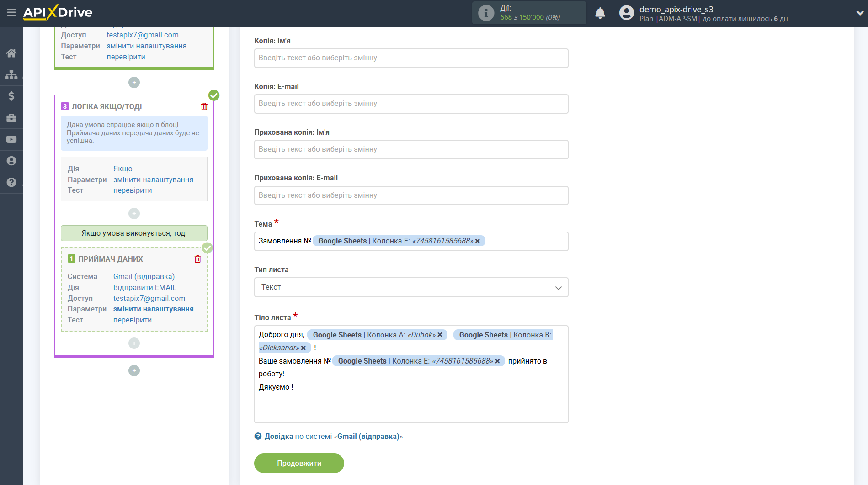The width and height of the screenshot is (868, 485).
Task: Click testapix7@gmail.com in Data Receiver
Action: tap(149, 298)
